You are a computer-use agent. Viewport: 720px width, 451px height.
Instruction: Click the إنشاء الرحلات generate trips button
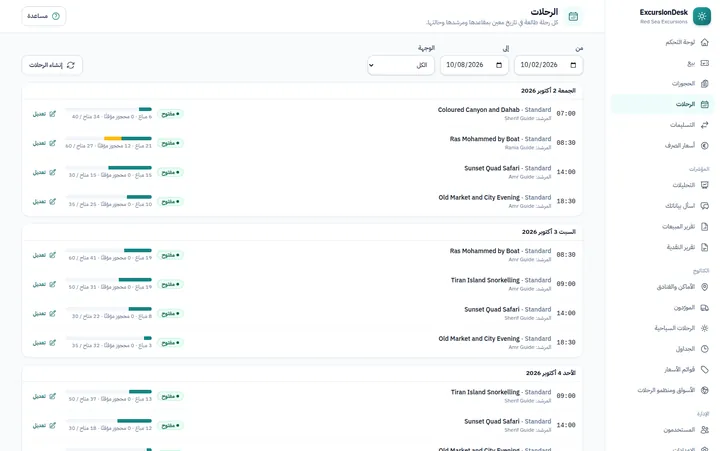[52, 65]
